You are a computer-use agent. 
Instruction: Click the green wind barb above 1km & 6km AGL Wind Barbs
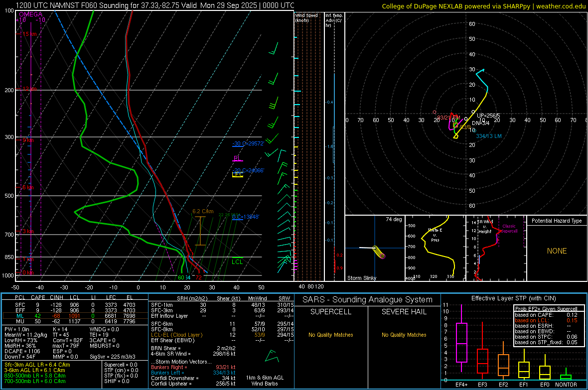click(272, 356)
